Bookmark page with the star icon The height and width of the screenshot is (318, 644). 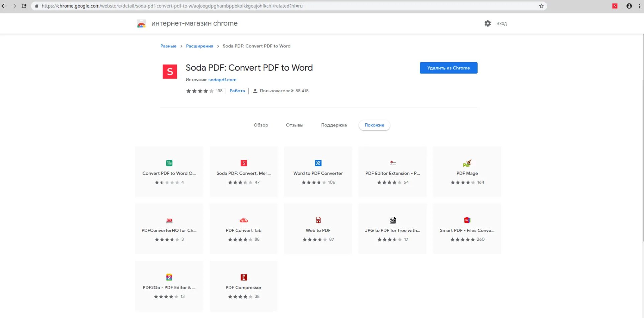[541, 6]
